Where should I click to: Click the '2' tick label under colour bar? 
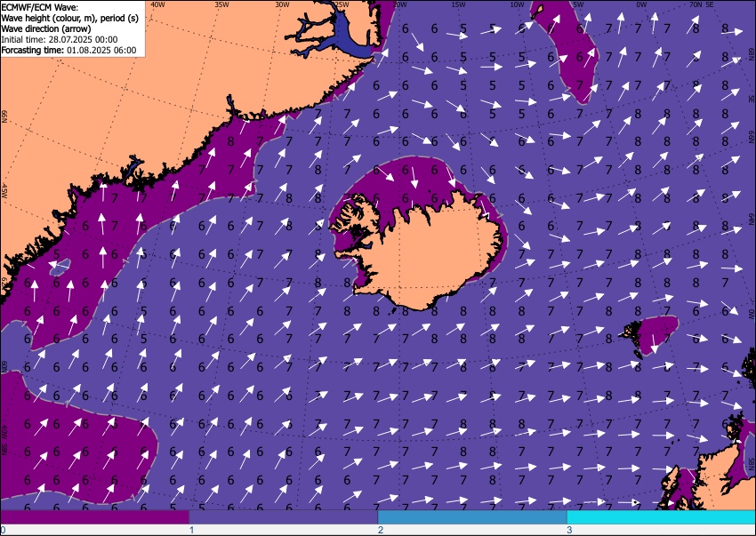pos(381,530)
